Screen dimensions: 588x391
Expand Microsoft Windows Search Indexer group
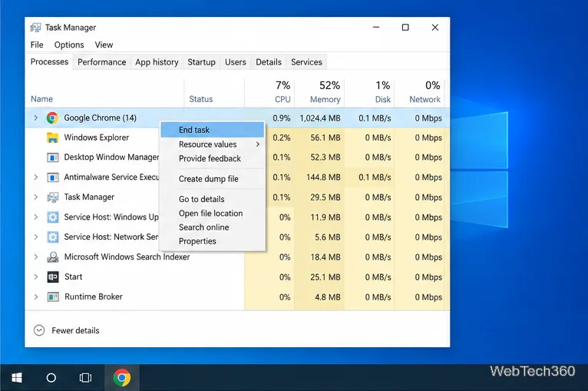[35, 257]
